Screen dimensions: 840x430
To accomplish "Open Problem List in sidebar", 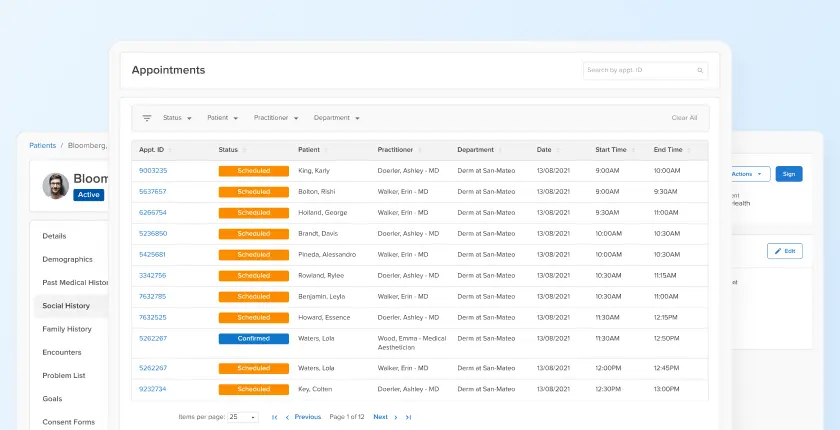I will 64,376.
